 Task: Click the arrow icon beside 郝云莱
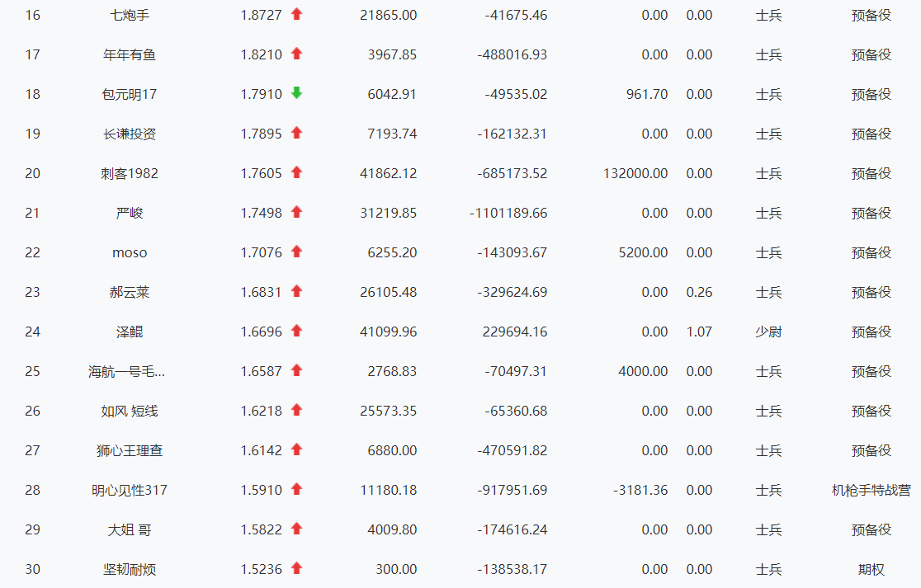297,292
